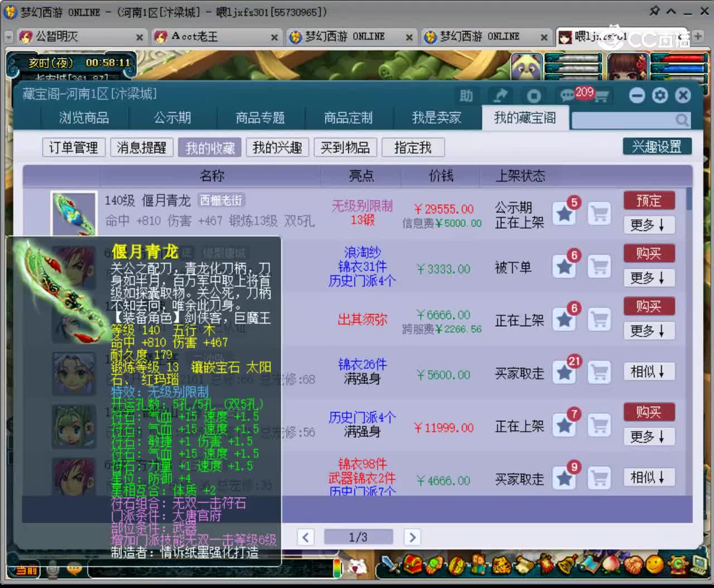Open the 助 helper icon in header
This screenshot has height=588, width=714.
pos(466,96)
